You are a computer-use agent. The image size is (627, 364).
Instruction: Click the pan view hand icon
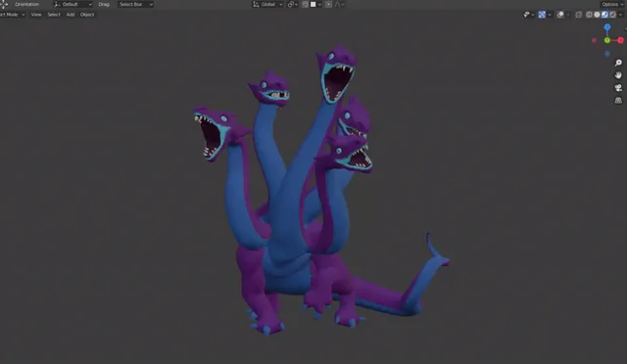pyautogui.click(x=618, y=75)
